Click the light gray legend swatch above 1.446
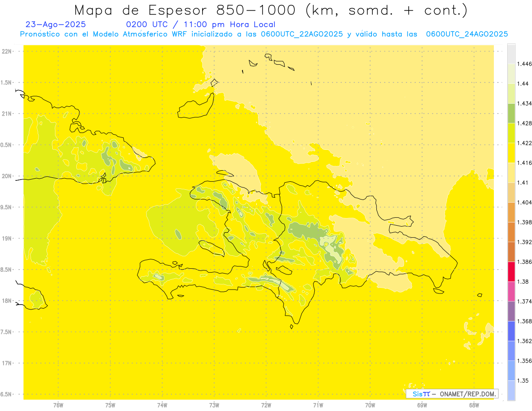Screen dimensions: 532x411 (511, 54)
